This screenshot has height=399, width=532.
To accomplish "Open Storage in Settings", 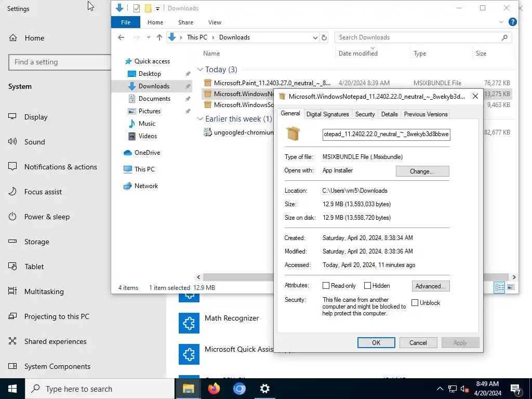I will pyautogui.click(x=29, y=242).
